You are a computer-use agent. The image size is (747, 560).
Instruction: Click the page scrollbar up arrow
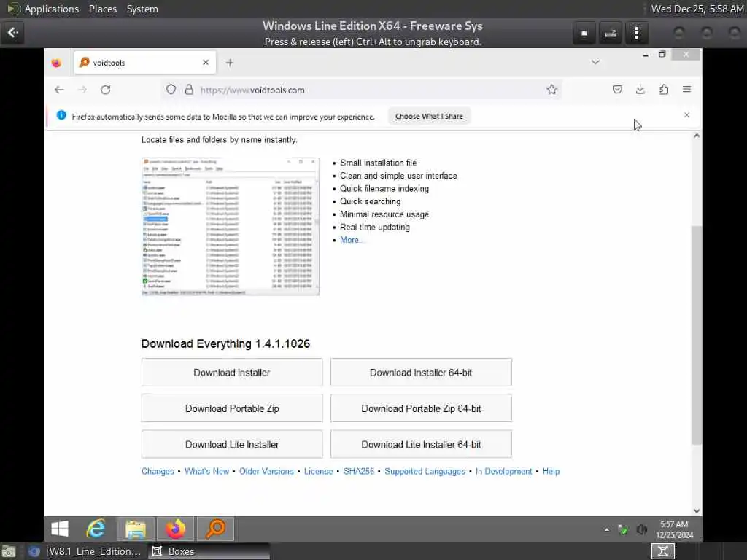(x=697, y=136)
